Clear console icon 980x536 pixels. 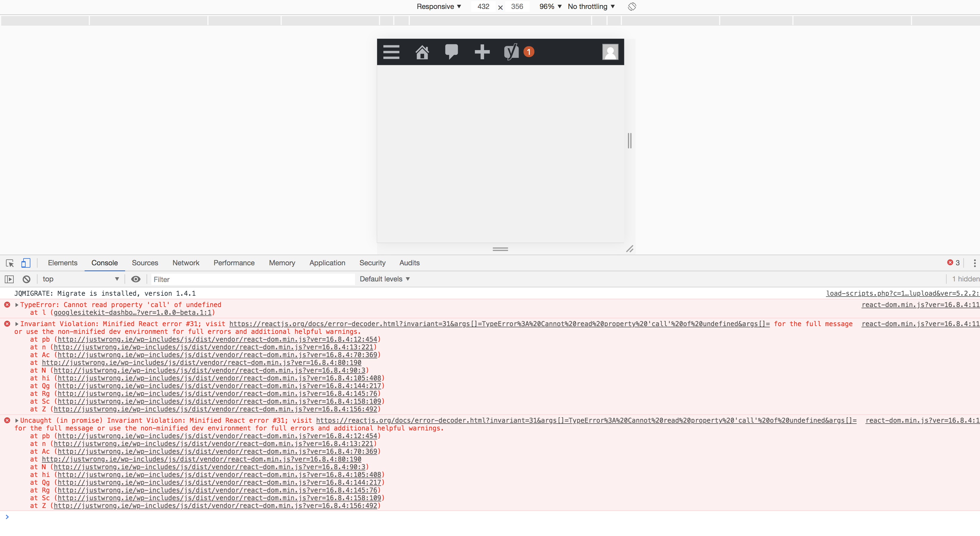click(x=26, y=279)
